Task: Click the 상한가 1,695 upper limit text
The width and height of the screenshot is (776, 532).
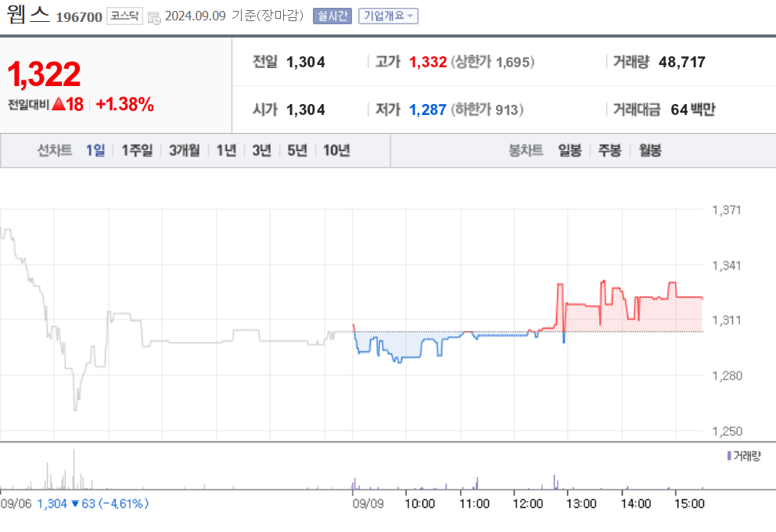Action: pos(492,62)
